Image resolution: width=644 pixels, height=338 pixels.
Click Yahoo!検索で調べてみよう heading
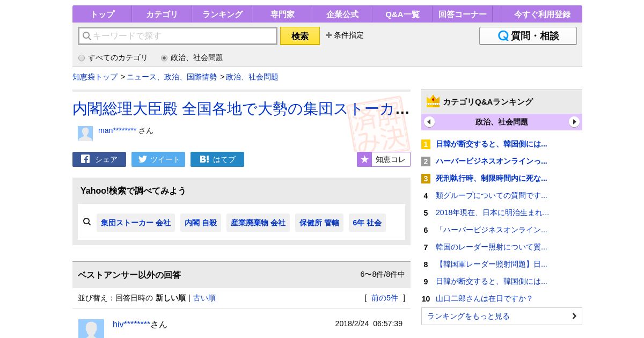[133, 190]
